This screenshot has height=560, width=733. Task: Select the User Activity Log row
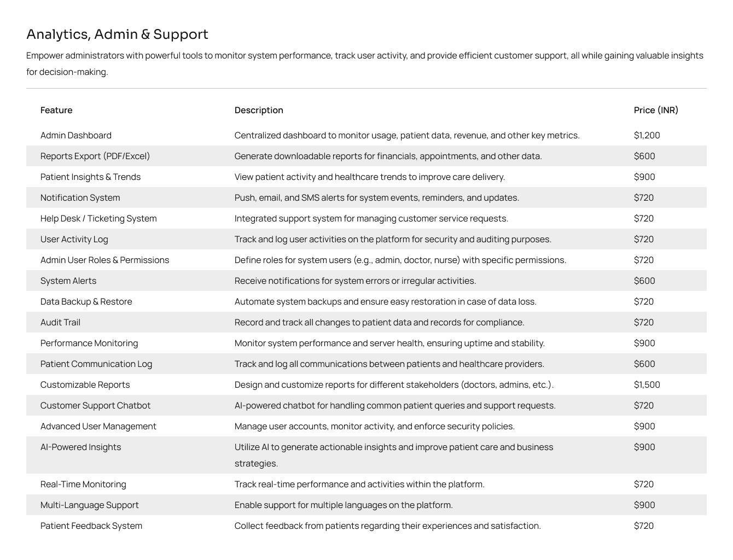pyautogui.click(x=366, y=239)
